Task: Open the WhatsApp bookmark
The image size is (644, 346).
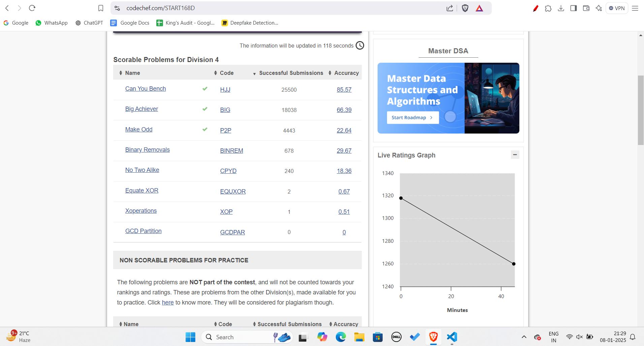Action: click(52, 23)
